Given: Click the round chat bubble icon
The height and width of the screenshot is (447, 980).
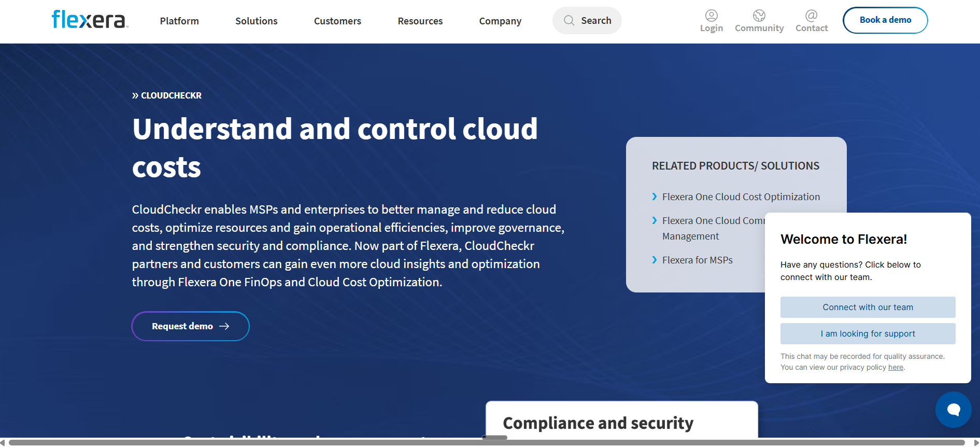Looking at the screenshot, I should tap(954, 410).
